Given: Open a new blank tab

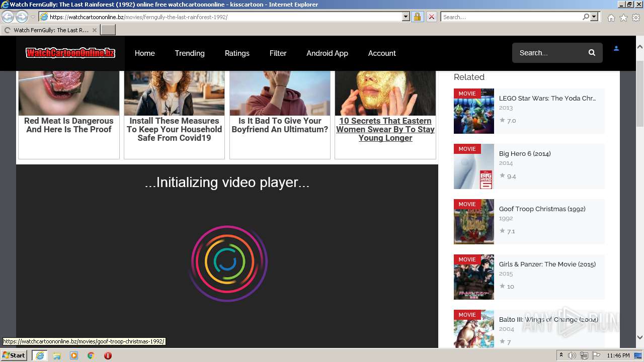Looking at the screenshot, I should (108, 30).
